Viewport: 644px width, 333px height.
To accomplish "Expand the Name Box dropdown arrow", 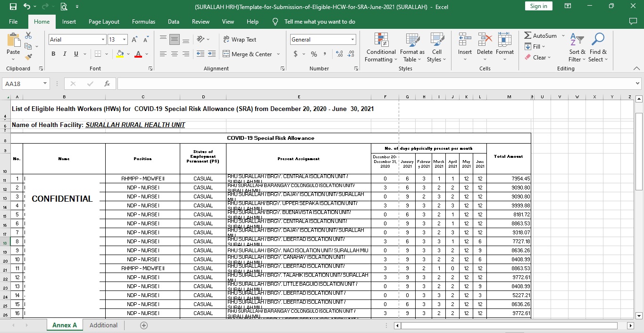I will 45,84.
